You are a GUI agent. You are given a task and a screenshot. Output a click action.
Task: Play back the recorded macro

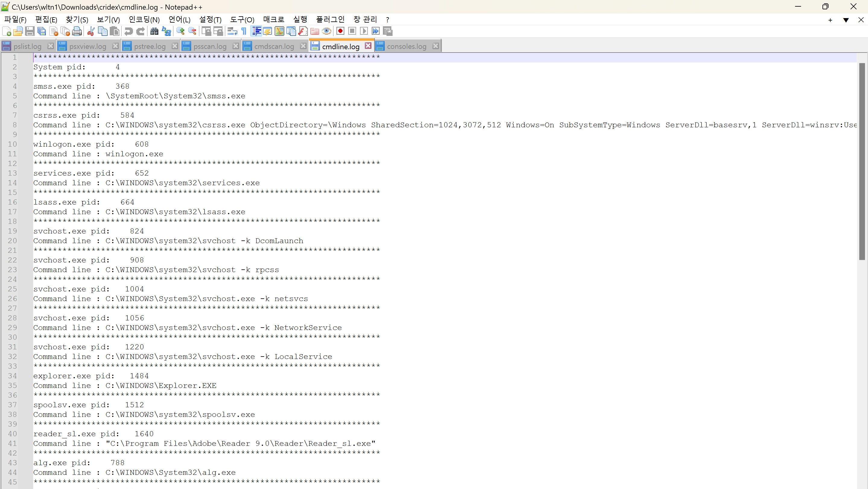(364, 31)
